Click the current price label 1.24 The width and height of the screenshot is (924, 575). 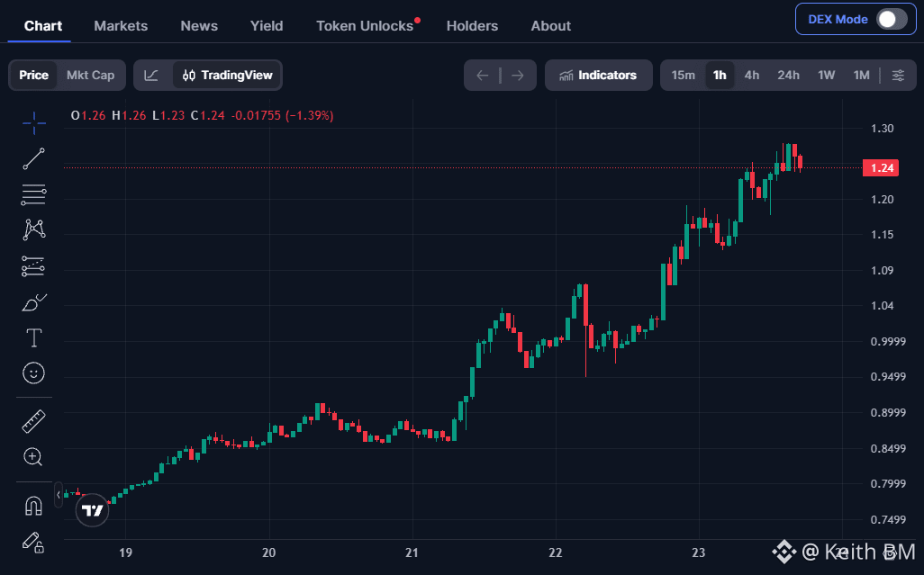[882, 167]
